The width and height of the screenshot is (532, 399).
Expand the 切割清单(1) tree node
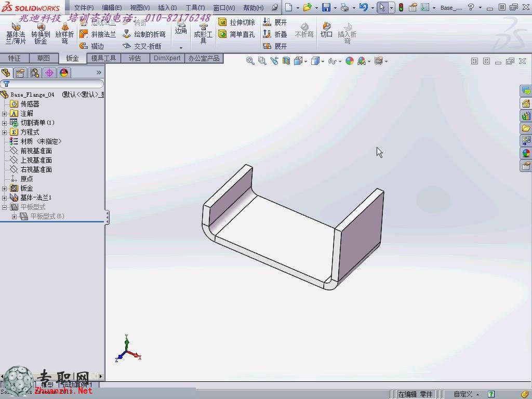point(4,123)
